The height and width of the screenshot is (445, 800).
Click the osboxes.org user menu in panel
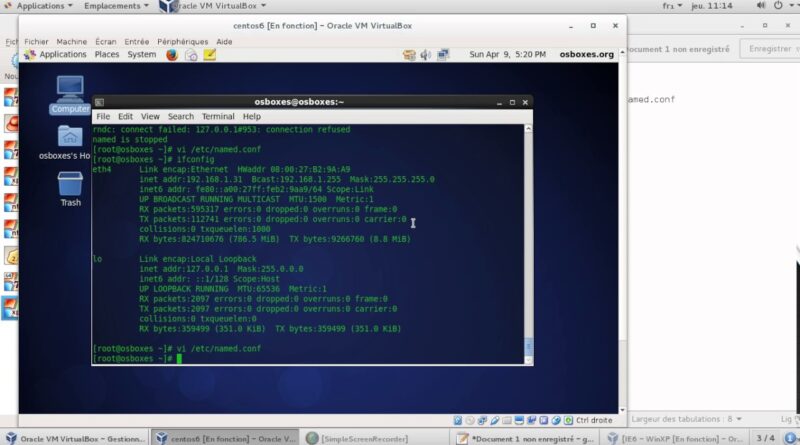(x=586, y=54)
